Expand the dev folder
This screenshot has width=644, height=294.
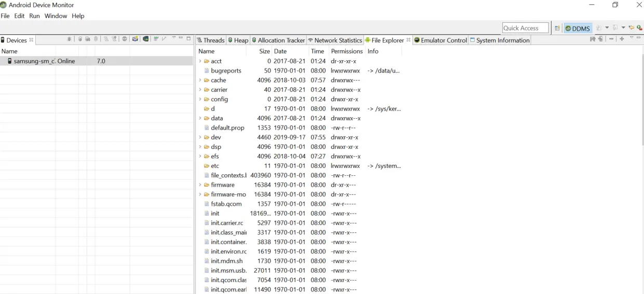(200, 137)
